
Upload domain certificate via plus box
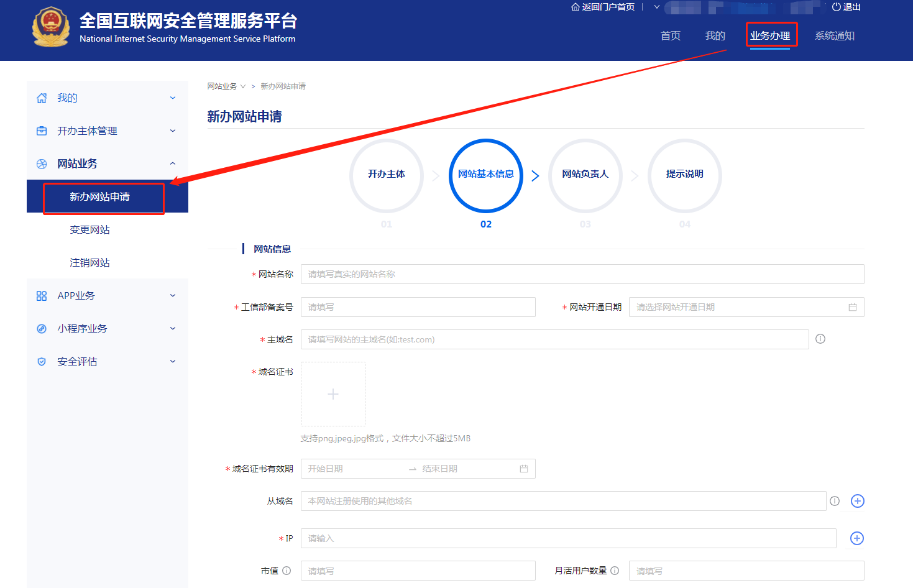[333, 394]
